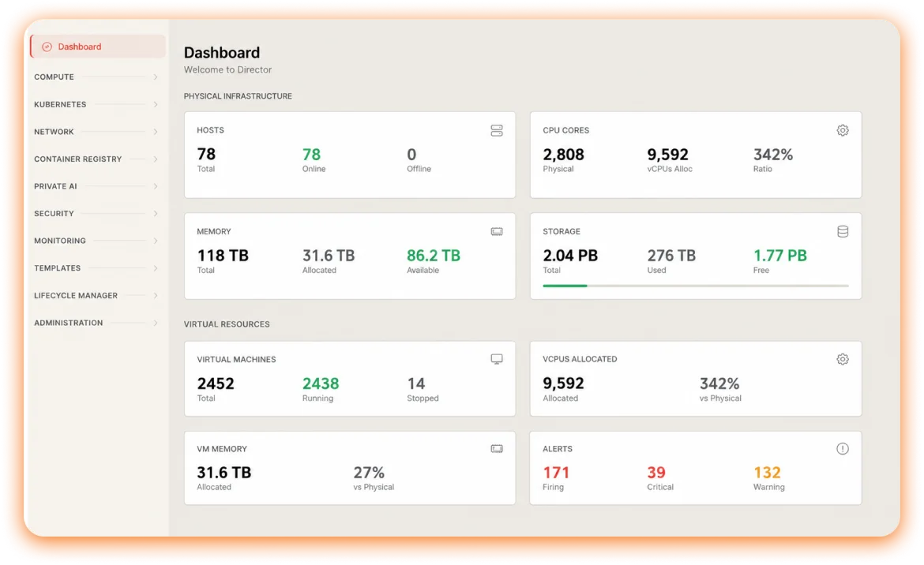
Task: Expand the Security section chevron
Action: pyautogui.click(x=156, y=214)
